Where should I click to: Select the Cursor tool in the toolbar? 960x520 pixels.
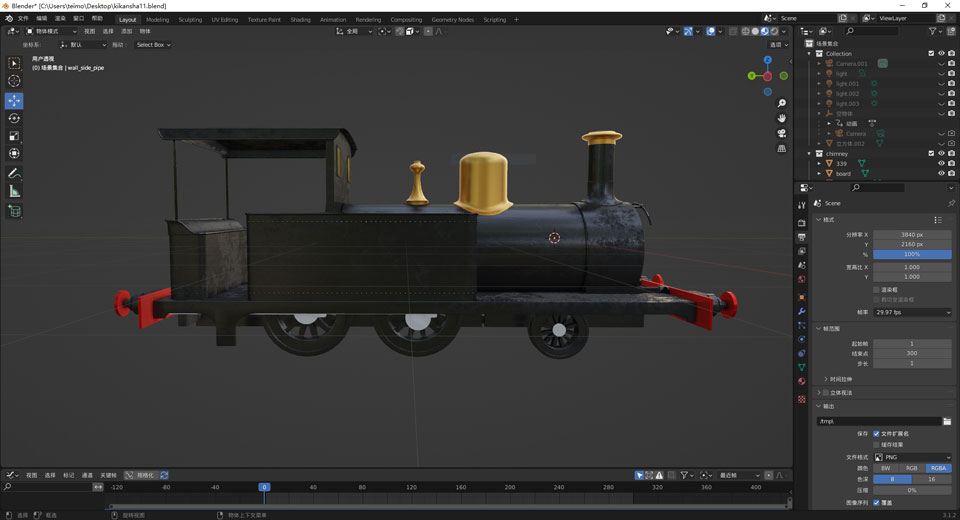tap(14, 81)
